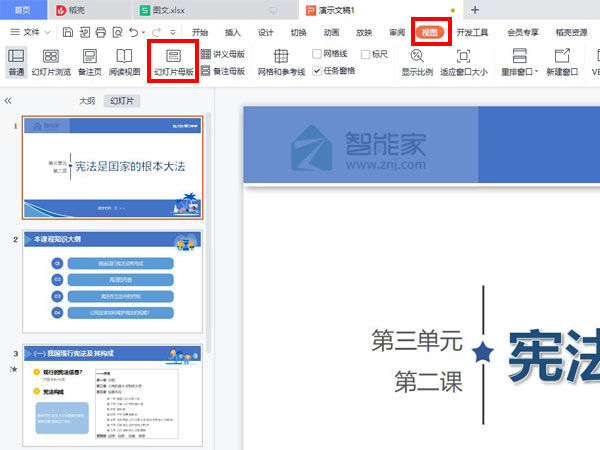This screenshot has width=600, height=450.
Task: Open Notes Page view (备注页)
Action: click(90, 62)
